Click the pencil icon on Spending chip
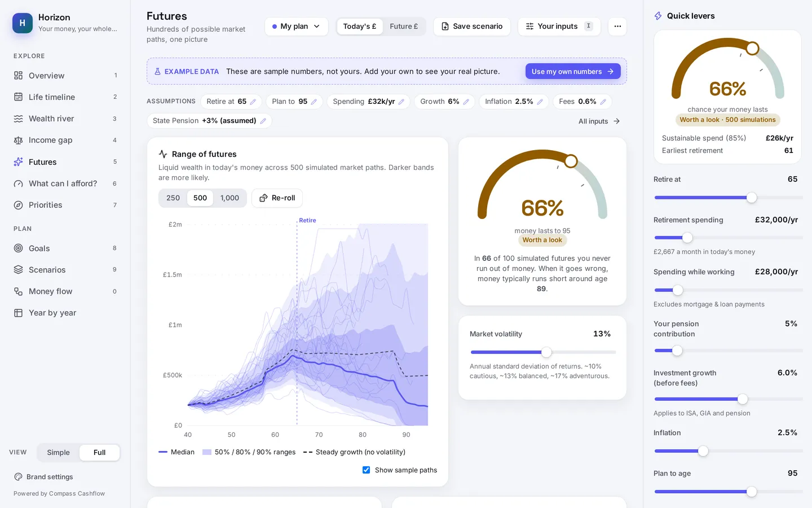The width and height of the screenshot is (812, 508). coord(401,102)
